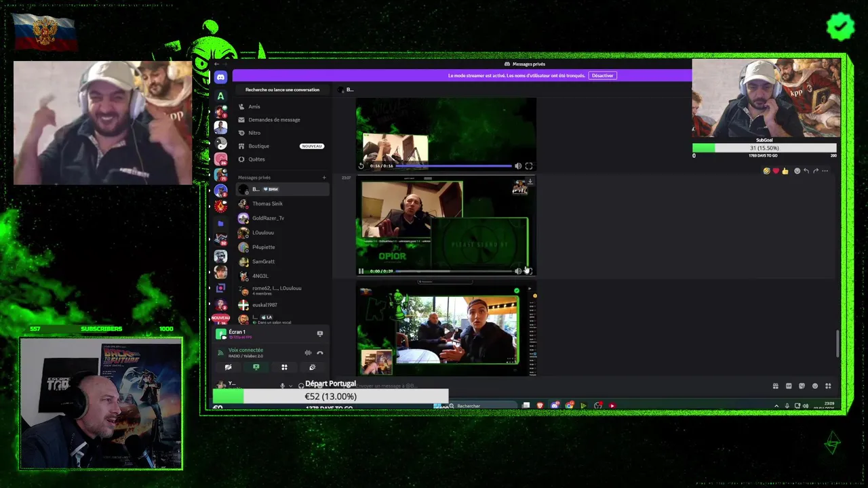
Task: Toggle camera in the voice panel
Action: 228,367
